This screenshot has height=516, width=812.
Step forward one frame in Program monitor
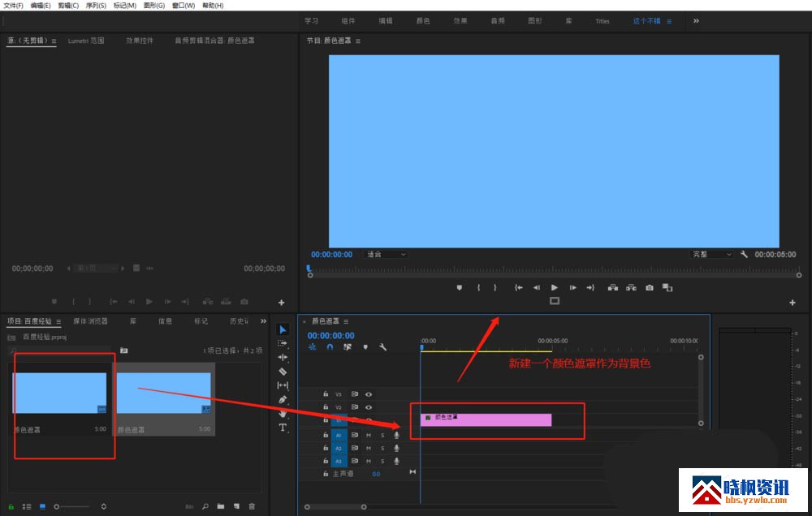(572, 288)
